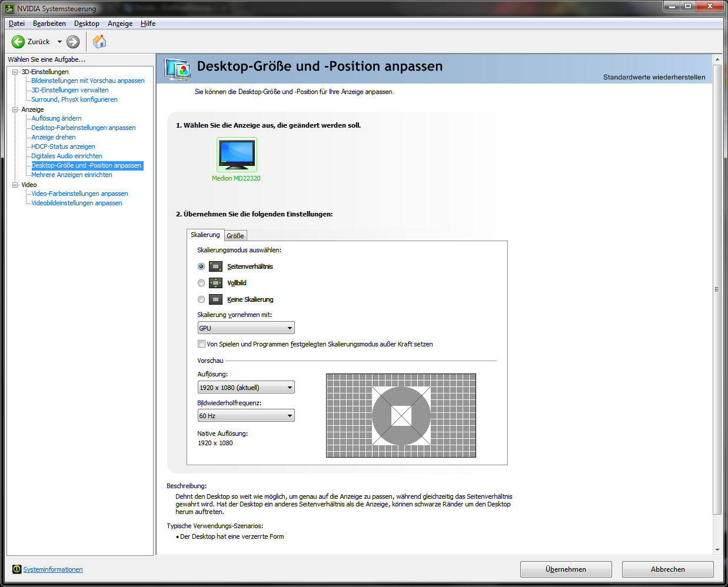Open the Hilfe menu
The image size is (728, 587).
[148, 24]
